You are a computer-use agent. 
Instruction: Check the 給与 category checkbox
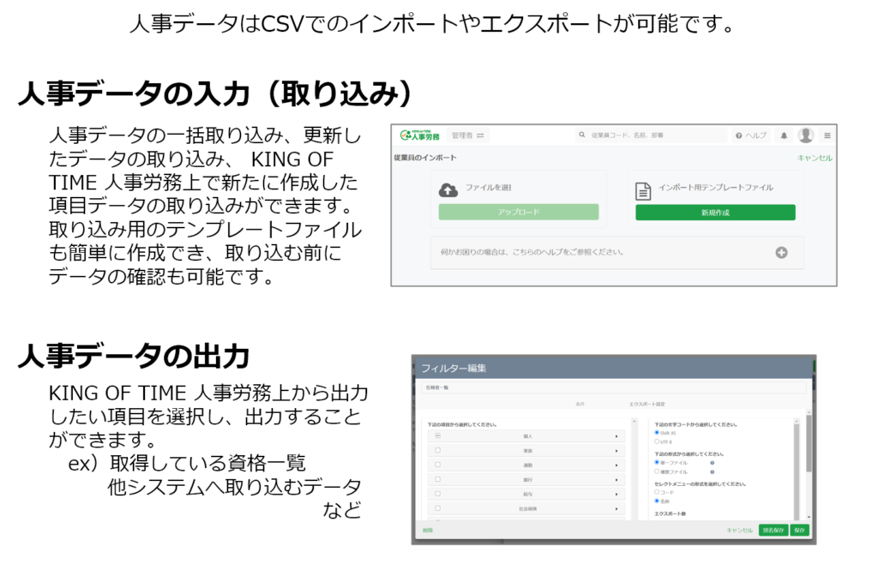pos(437,494)
